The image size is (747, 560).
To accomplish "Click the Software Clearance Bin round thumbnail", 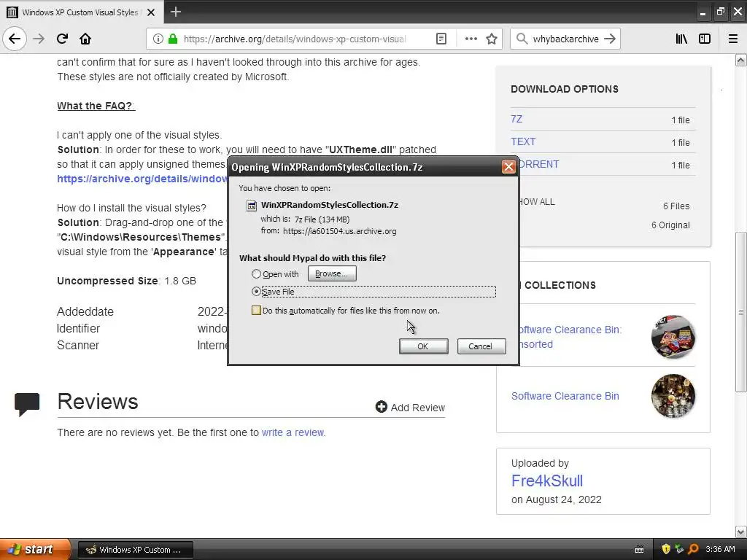I will [x=673, y=396].
